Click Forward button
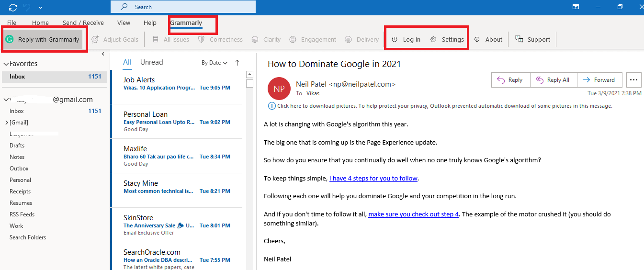This screenshot has width=644, height=270. (x=599, y=80)
